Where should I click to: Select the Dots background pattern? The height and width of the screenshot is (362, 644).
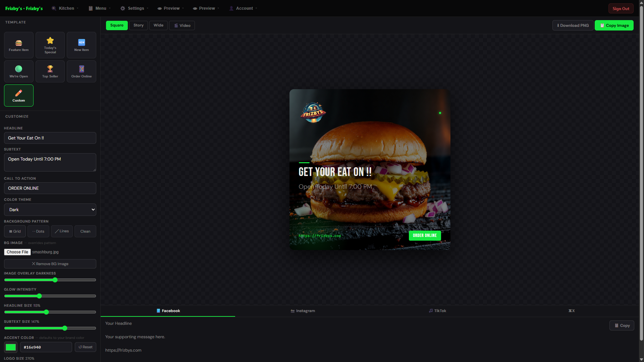[38, 231]
